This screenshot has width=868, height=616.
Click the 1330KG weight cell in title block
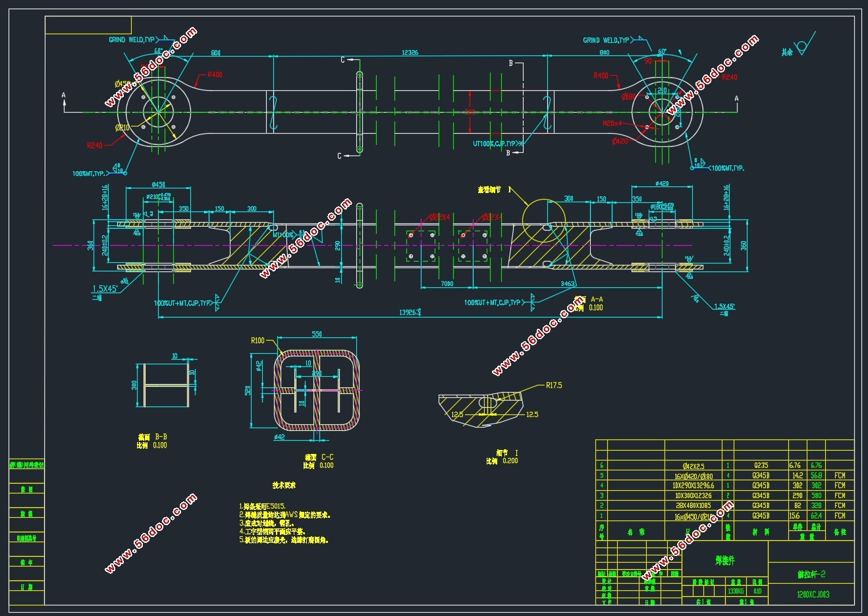pyautogui.click(x=736, y=591)
